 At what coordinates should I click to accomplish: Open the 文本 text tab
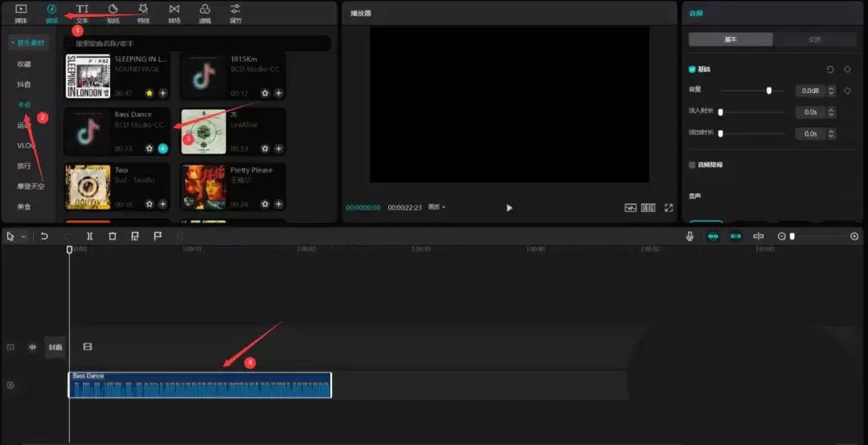82,14
